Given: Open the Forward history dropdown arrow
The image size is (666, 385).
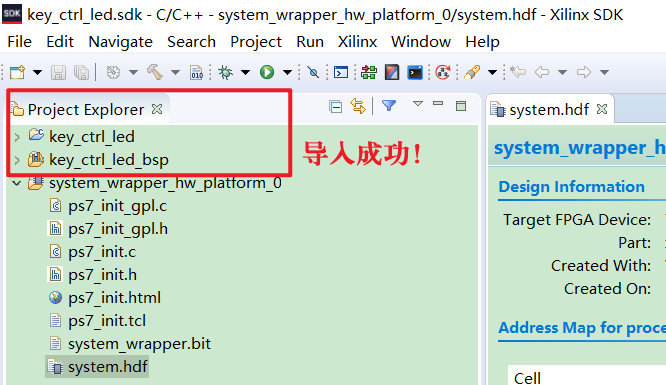Looking at the screenshot, I should [x=604, y=73].
